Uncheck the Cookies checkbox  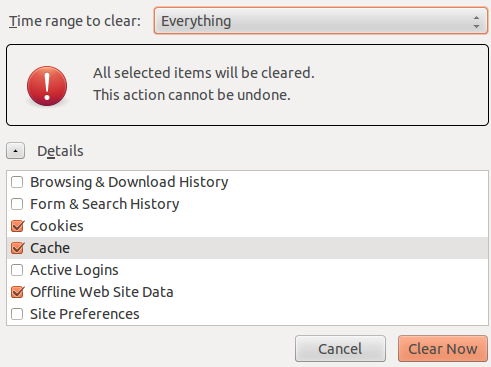(x=17, y=226)
